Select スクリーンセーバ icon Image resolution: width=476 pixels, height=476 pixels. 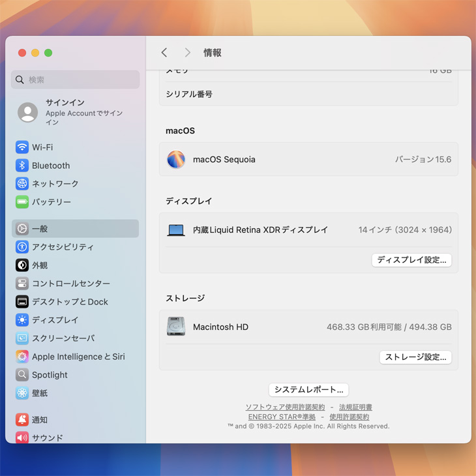[x=22, y=338]
